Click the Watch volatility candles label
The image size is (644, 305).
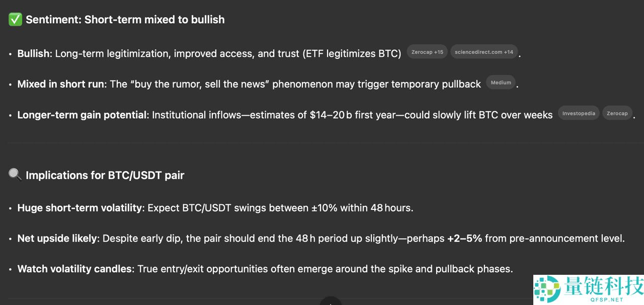point(74,269)
